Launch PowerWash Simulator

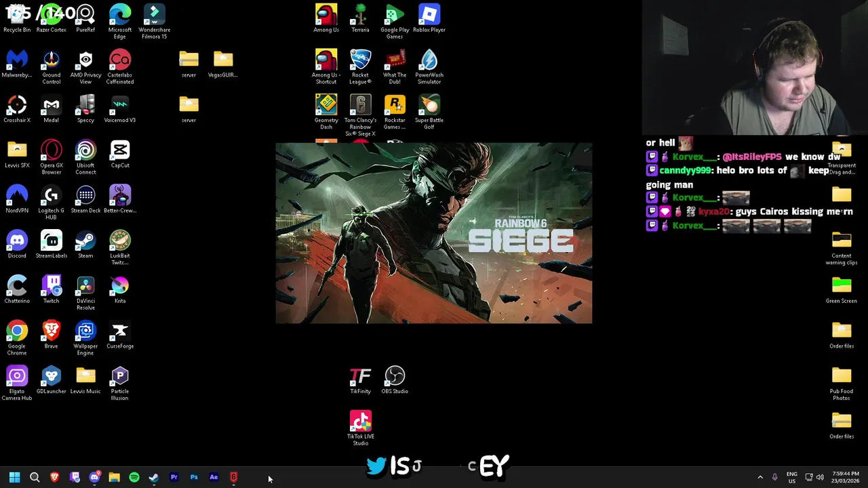(429, 67)
